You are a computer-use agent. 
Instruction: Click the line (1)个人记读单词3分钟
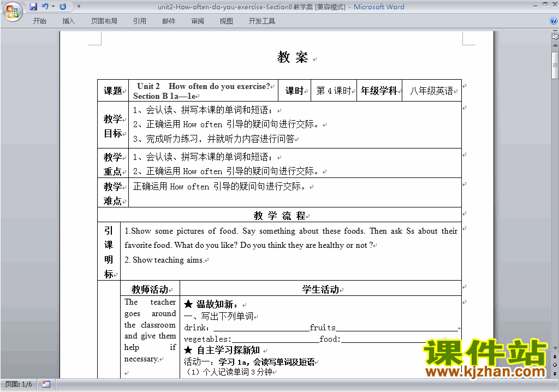(229, 372)
